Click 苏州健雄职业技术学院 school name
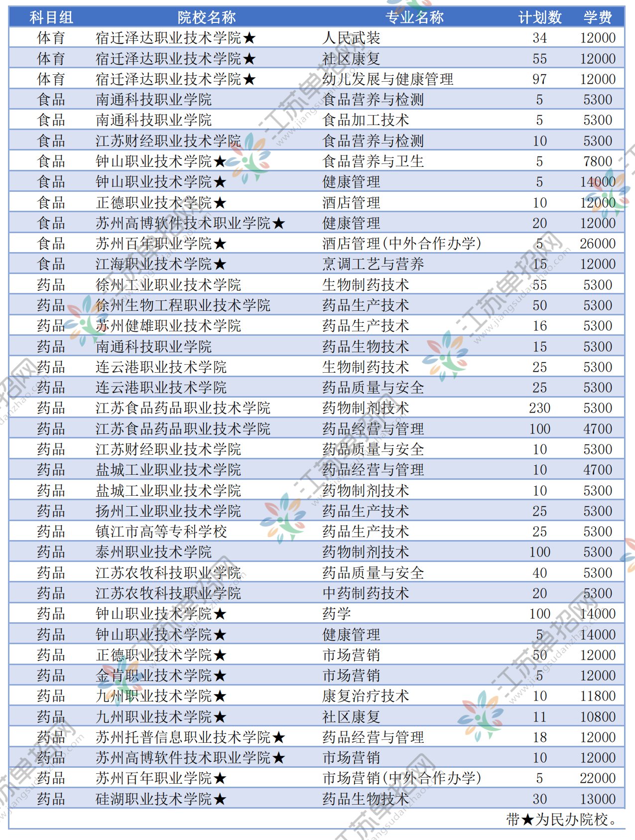The width and height of the screenshot is (635, 840). [168, 326]
